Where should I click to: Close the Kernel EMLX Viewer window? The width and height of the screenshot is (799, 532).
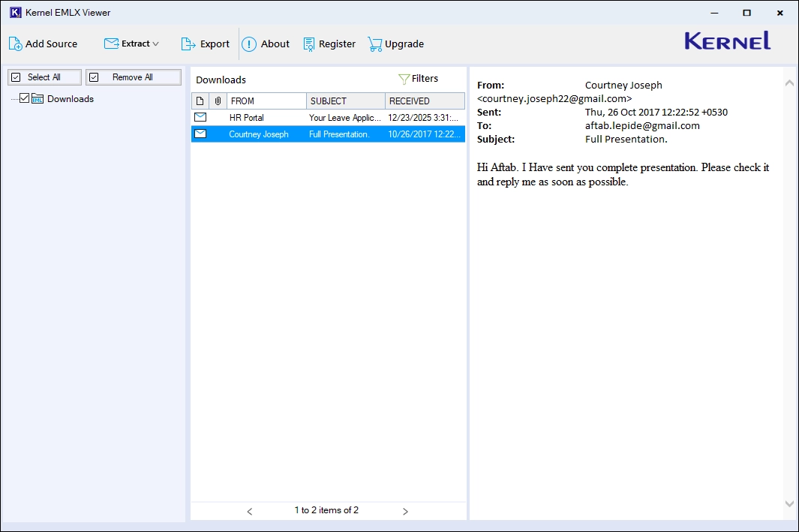pyautogui.click(x=779, y=13)
